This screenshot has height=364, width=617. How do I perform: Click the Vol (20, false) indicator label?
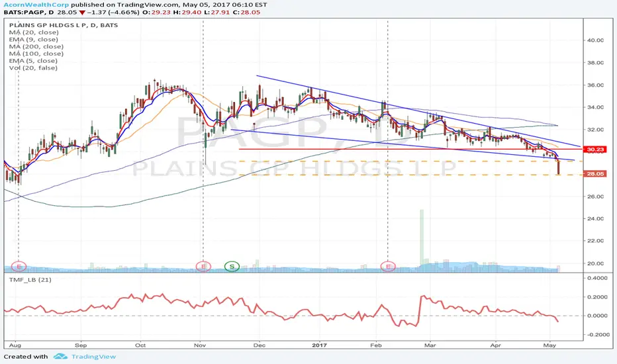(x=34, y=68)
